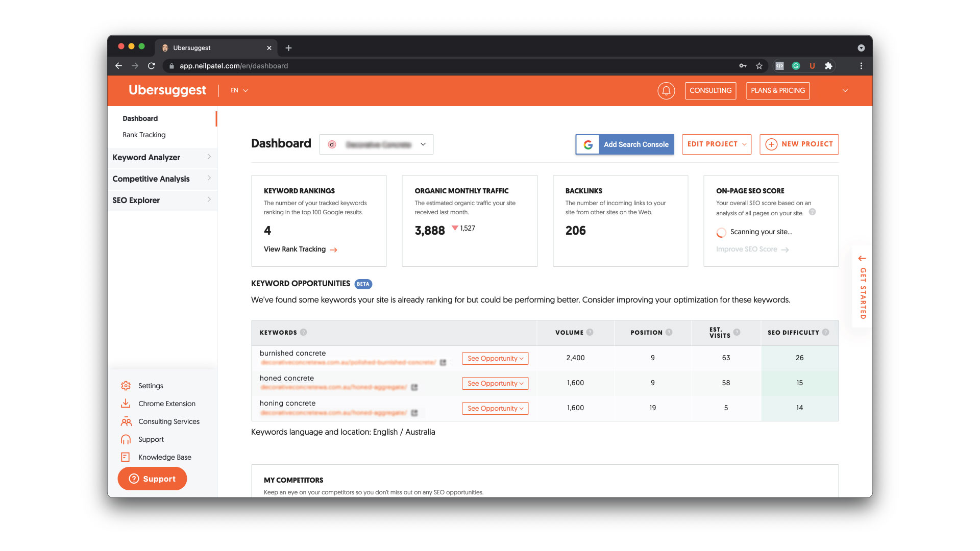Expand See Opportunity for honed concrete

tap(495, 383)
